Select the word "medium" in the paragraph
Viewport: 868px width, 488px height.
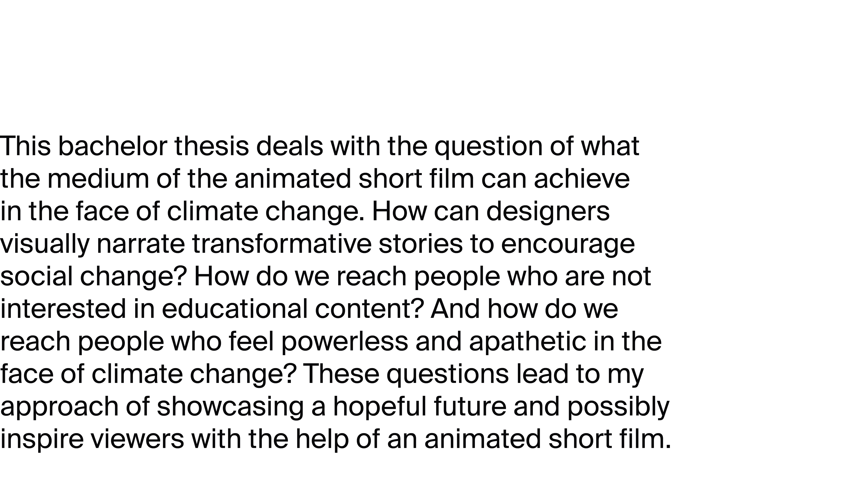click(98, 179)
